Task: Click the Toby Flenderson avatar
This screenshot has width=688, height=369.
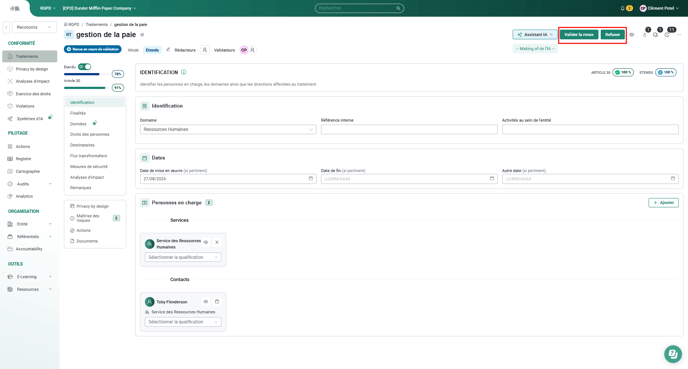Action: tap(150, 302)
